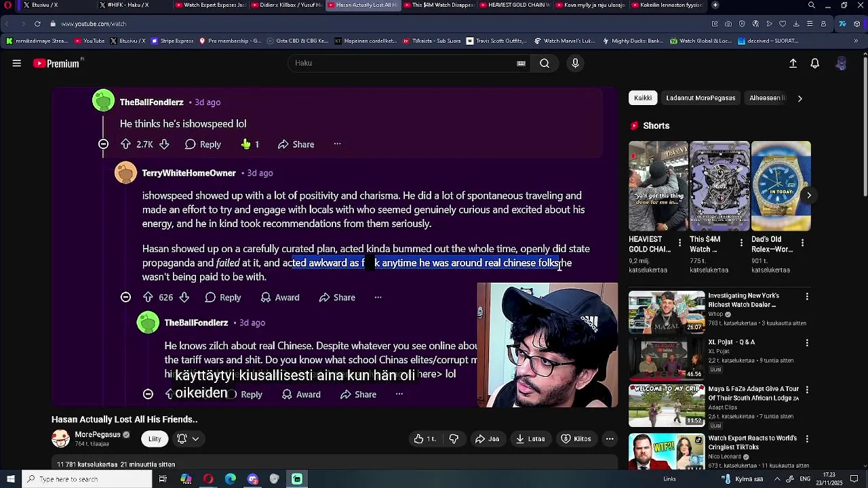868x488 pixels.
Task: Open MorePegasus channel name link
Action: [98, 434]
